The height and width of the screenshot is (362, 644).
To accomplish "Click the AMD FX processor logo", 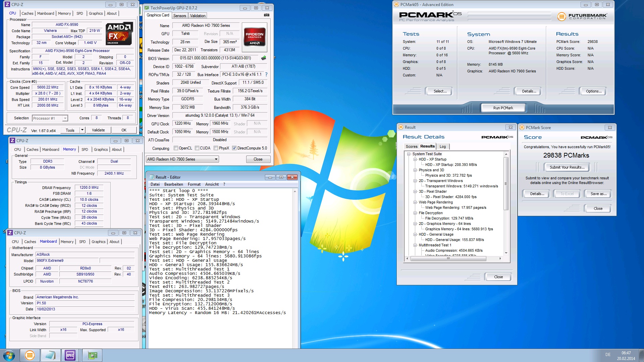I will 119,34.
